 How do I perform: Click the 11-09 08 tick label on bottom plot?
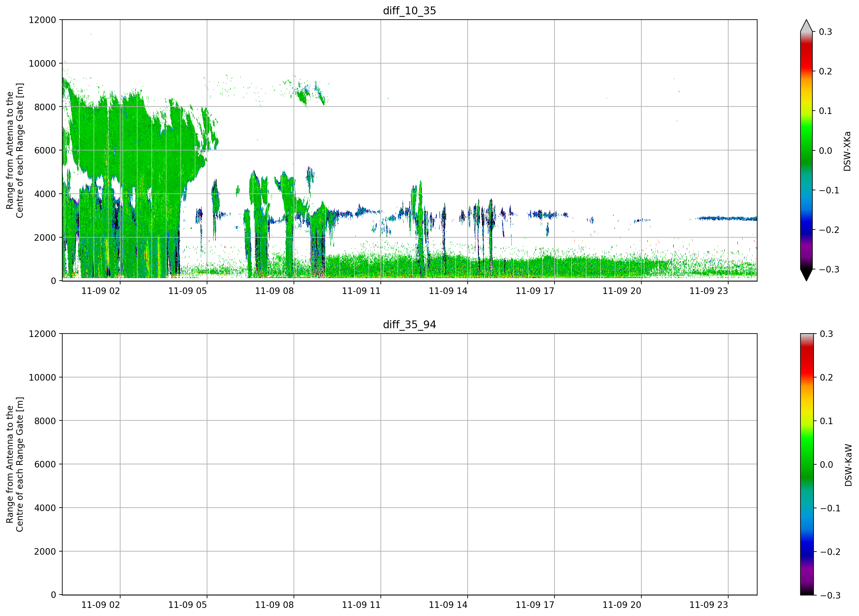274,605
